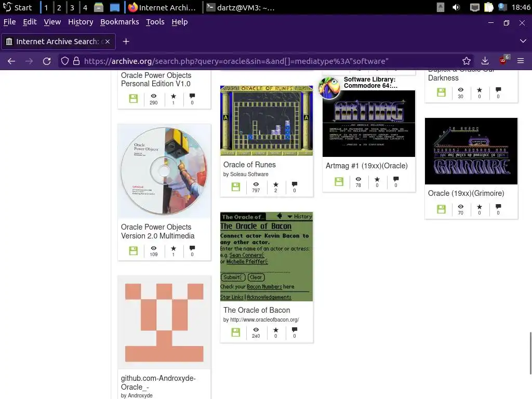Open the Start menu in the taskbar
Screen dimensions: 532x399
coord(18,7)
